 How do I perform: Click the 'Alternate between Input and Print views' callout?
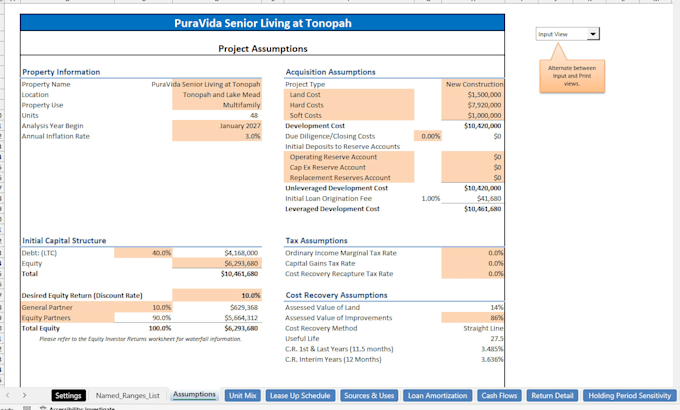[x=572, y=76]
